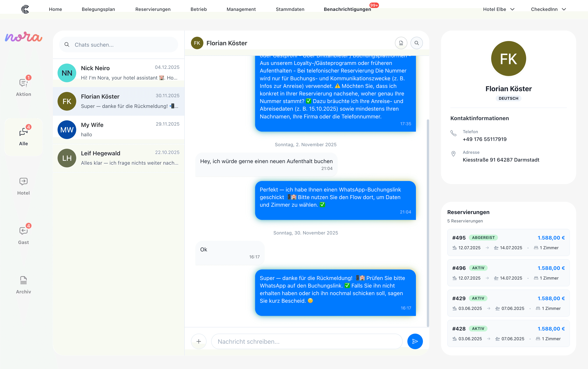Open the Nick Neiro chat conversation

coord(118,73)
